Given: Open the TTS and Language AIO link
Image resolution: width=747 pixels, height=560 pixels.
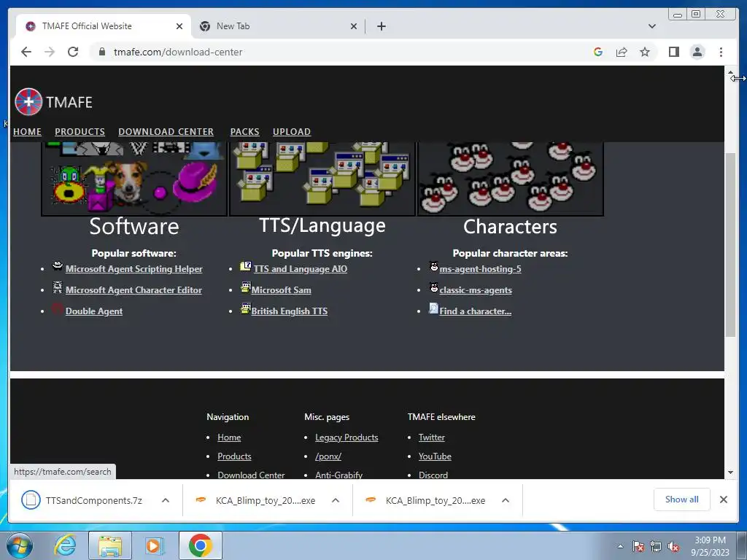Looking at the screenshot, I should tap(300, 269).
